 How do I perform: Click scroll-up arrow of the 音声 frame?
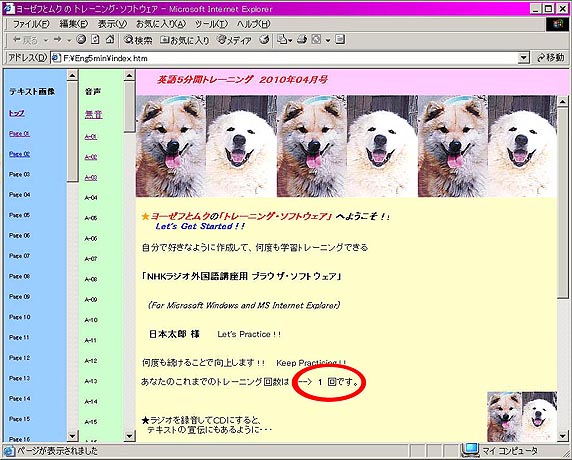coord(129,76)
